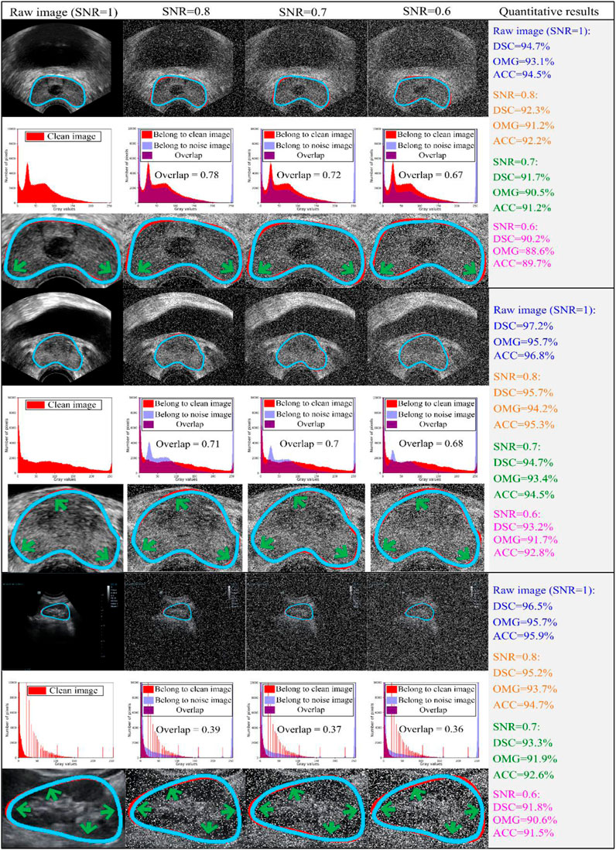Click the Overlap = 0.7 histogram label

306,444
